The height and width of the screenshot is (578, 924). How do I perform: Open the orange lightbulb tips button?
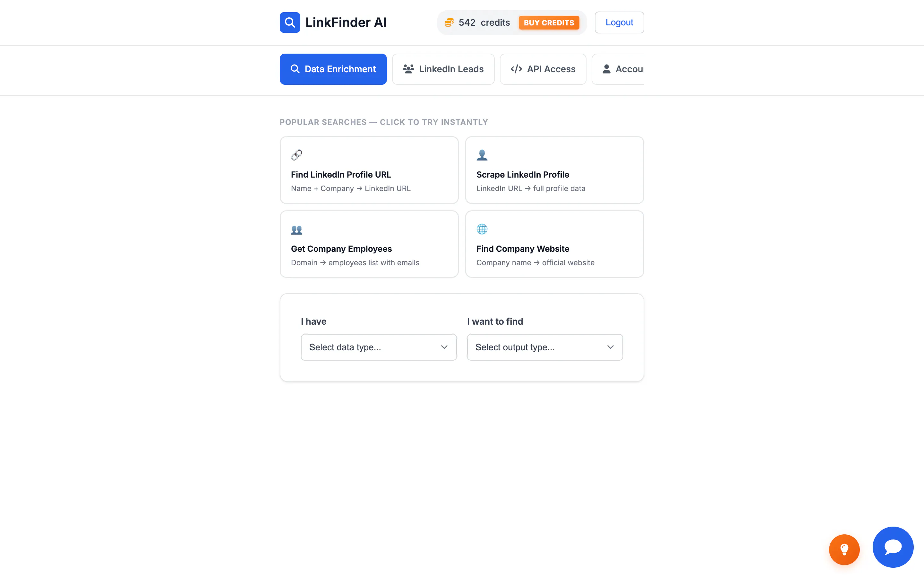[x=844, y=549]
